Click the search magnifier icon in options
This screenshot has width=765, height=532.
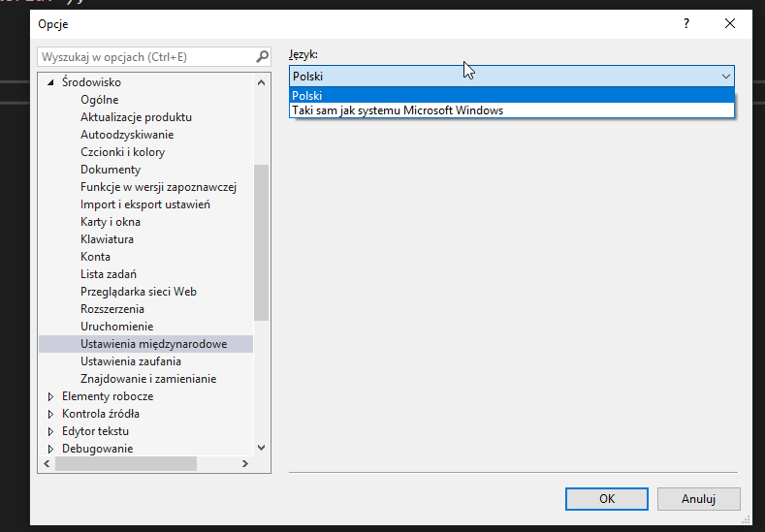(262, 57)
